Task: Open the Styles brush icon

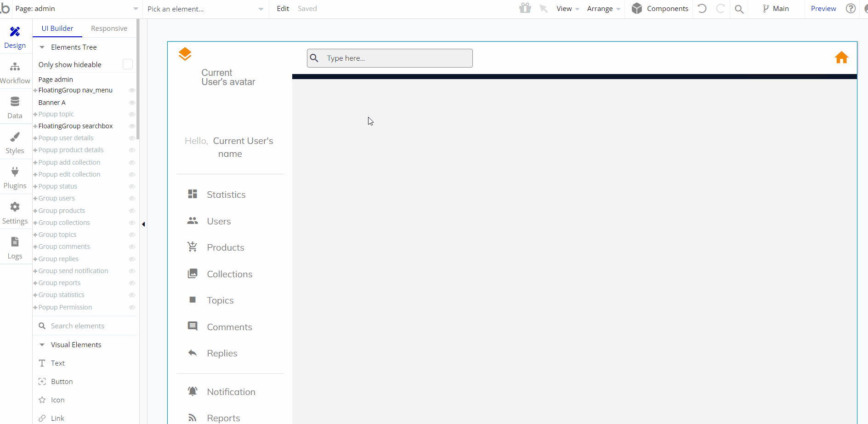Action: tap(15, 137)
